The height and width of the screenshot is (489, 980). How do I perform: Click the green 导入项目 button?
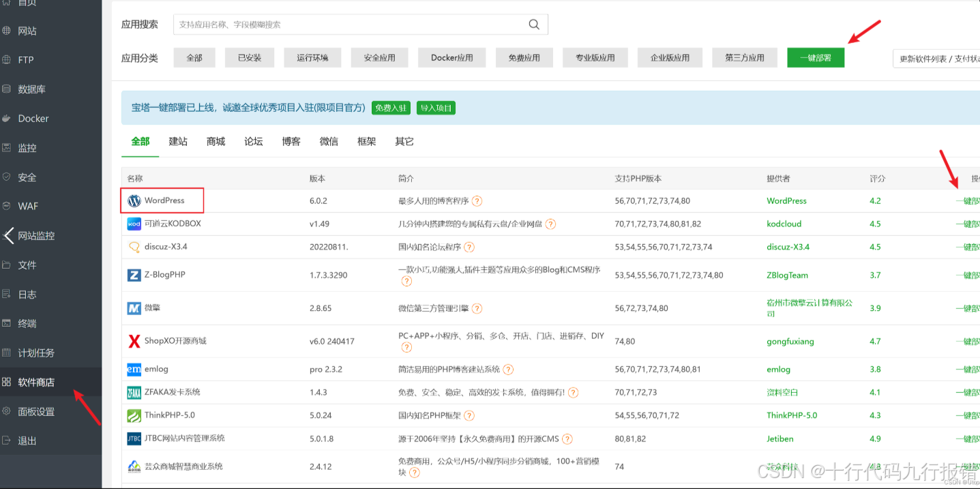(436, 108)
